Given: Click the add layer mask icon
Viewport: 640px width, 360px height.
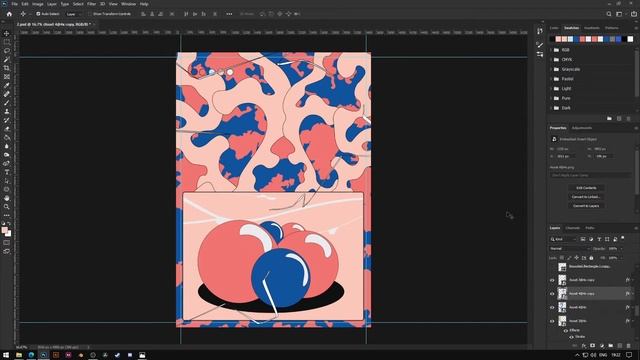Looking at the screenshot, I should (593, 346).
